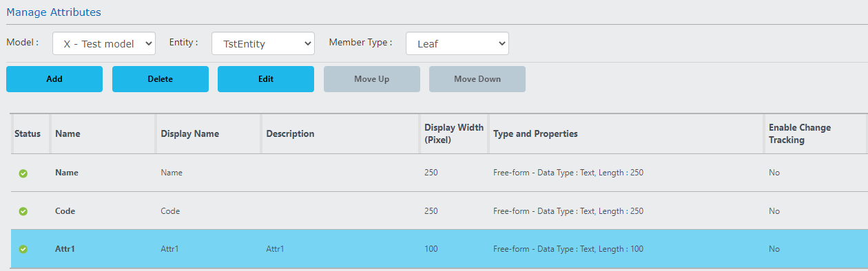Click the Move Up button

[372, 79]
